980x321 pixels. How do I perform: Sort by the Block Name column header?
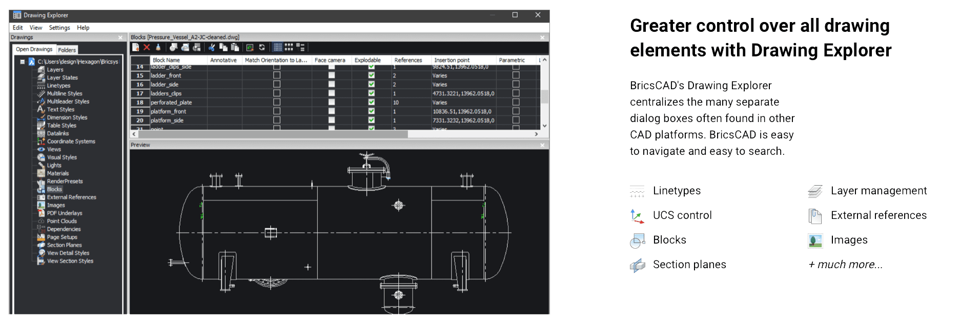click(x=166, y=60)
